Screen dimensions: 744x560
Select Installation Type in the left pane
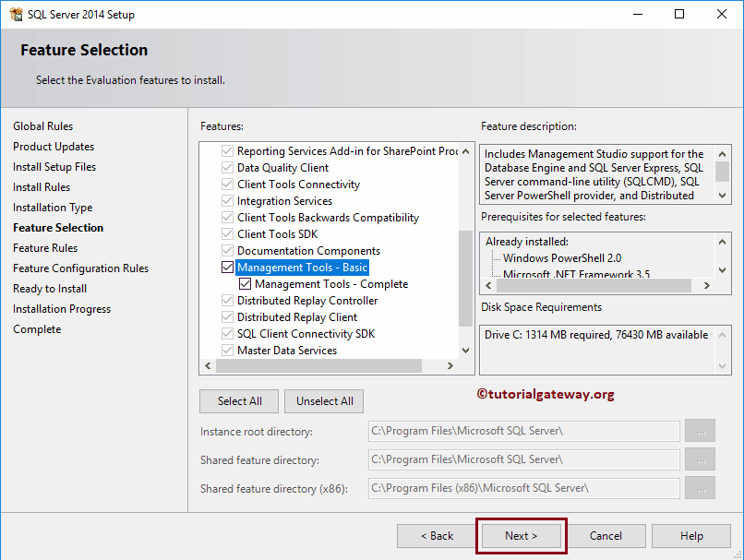pos(53,207)
